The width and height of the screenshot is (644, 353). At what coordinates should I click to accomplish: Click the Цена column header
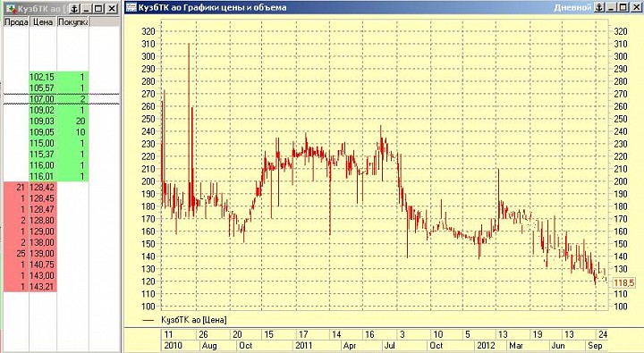pyautogui.click(x=43, y=22)
